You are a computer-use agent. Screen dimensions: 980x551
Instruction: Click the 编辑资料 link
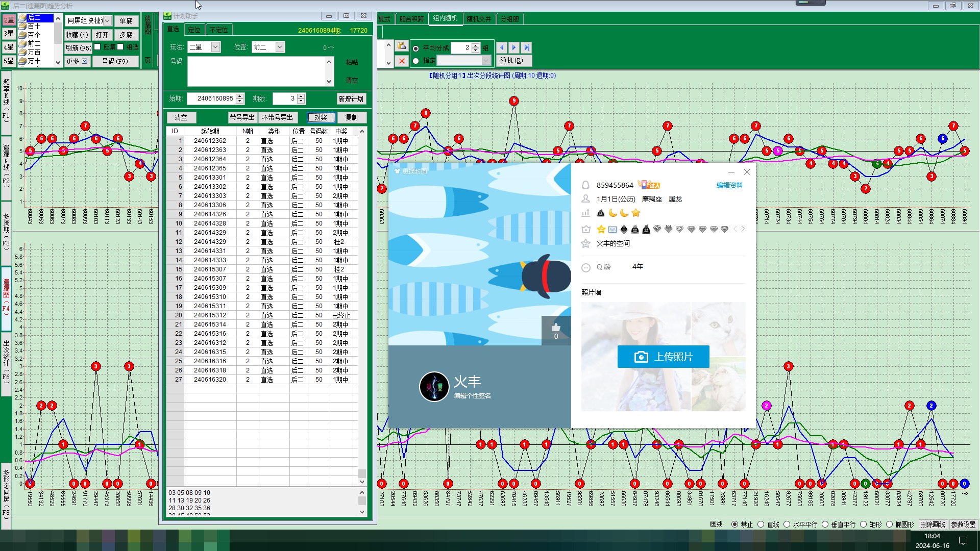[730, 185]
